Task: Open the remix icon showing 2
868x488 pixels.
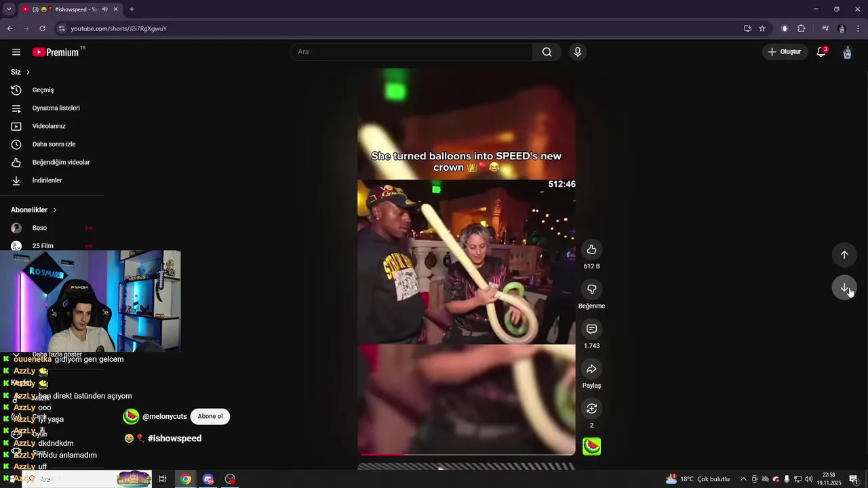Action: point(591,408)
